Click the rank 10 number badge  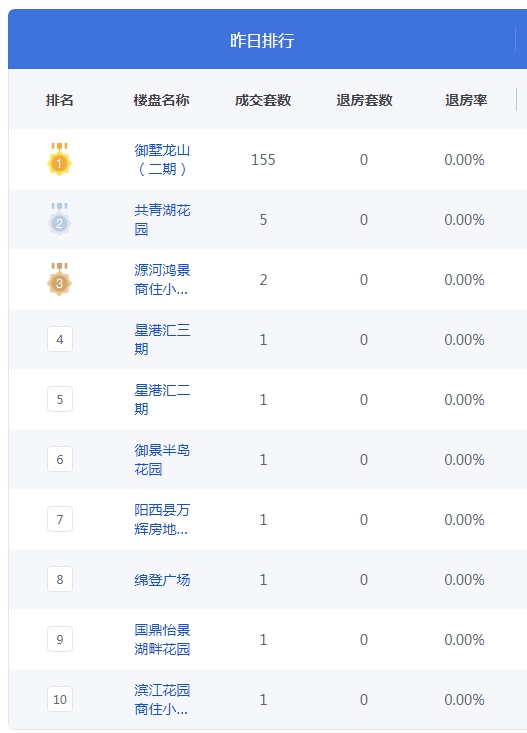click(60, 699)
